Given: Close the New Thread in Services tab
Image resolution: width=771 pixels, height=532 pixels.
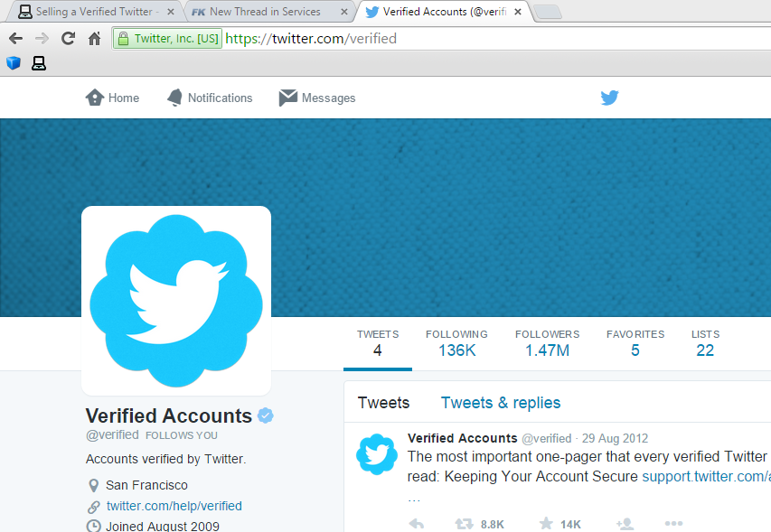Looking at the screenshot, I should [x=344, y=12].
